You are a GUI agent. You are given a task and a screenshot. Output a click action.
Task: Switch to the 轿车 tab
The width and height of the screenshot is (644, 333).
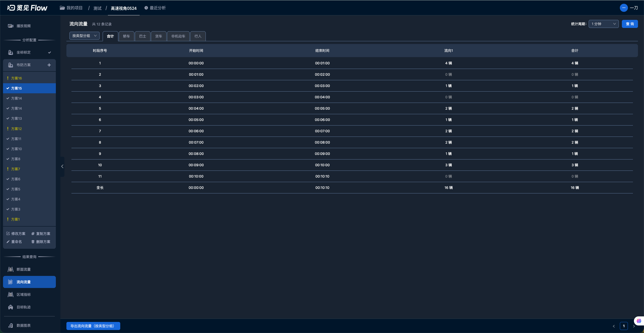click(126, 36)
